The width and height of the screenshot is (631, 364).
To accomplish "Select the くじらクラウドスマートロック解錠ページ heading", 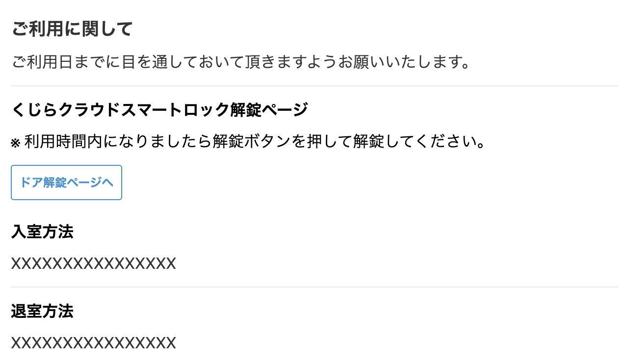I will (159, 109).
